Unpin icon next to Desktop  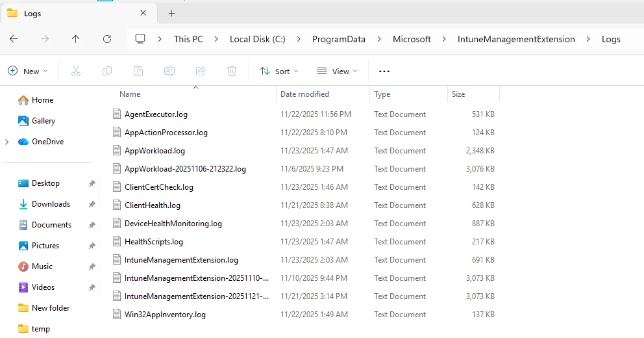click(x=92, y=183)
